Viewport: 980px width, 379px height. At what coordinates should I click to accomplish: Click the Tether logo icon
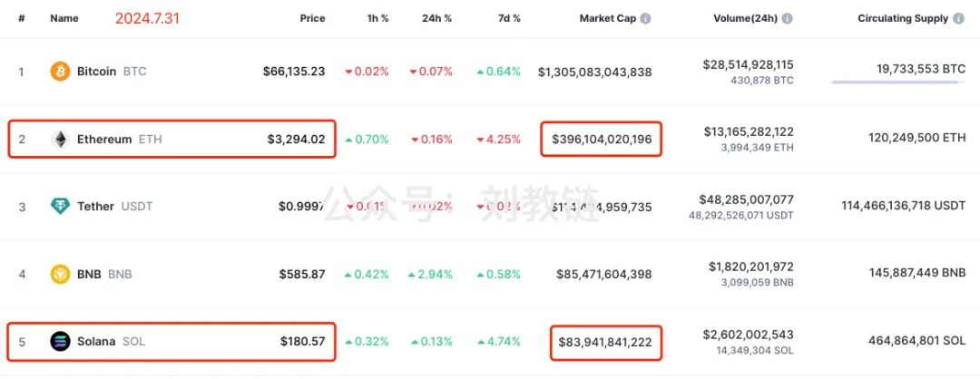point(60,207)
